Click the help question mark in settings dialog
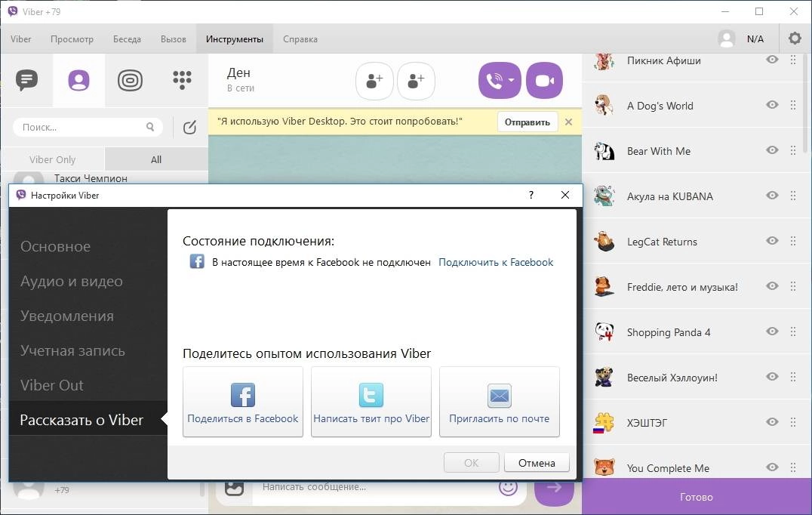Screen dimensions: 812x515 click(x=531, y=195)
